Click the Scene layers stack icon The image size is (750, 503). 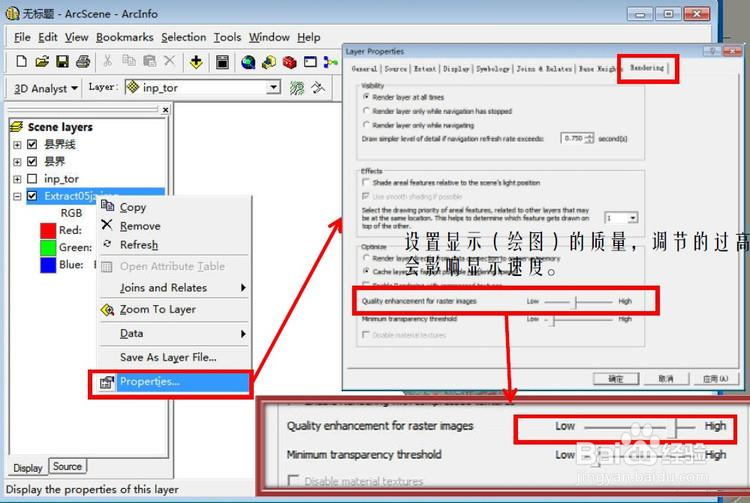[16, 127]
